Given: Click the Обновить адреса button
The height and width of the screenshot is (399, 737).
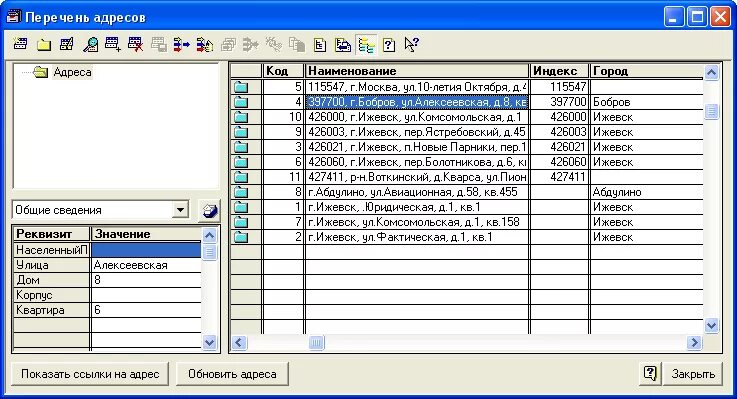Looking at the screenshot, I should click(232, 374).
